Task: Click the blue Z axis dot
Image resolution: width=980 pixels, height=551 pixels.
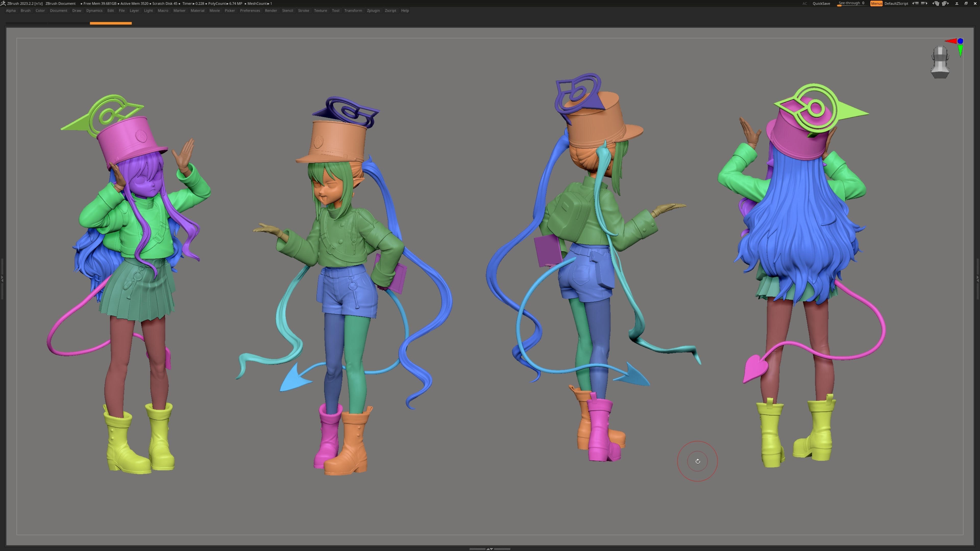Action: pos(960,41)
